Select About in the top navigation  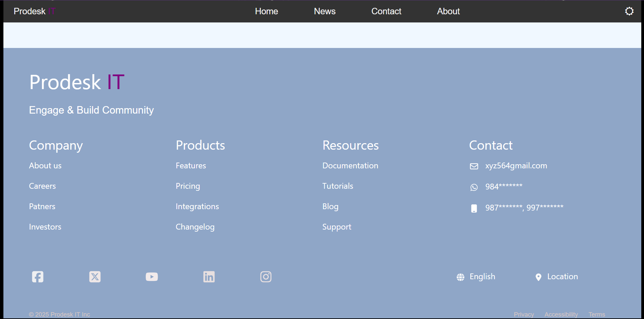coord(448,11)
